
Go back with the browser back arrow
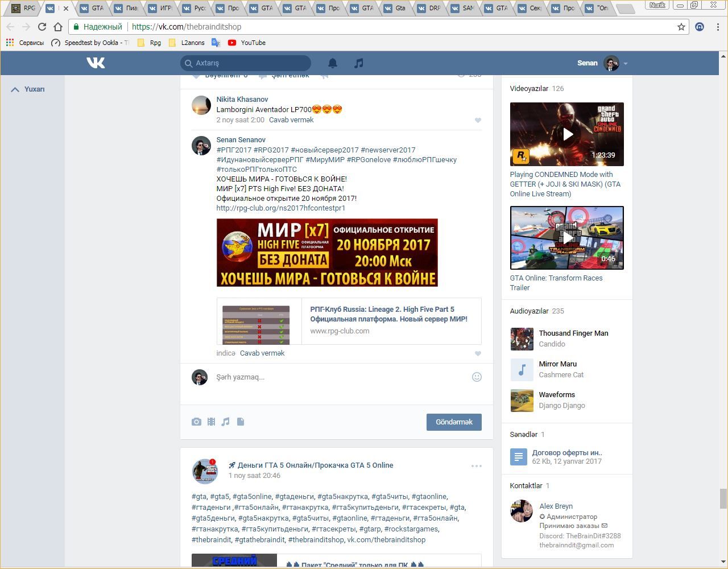point(10,27)
